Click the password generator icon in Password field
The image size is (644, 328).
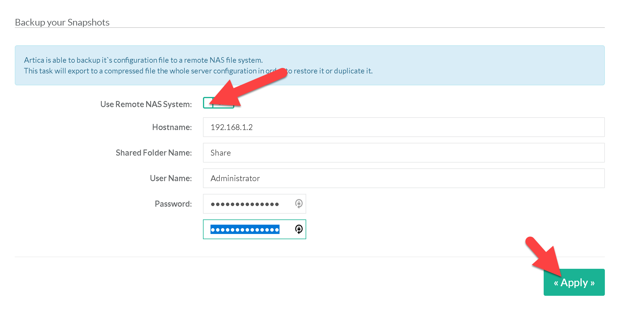(299, 203)
